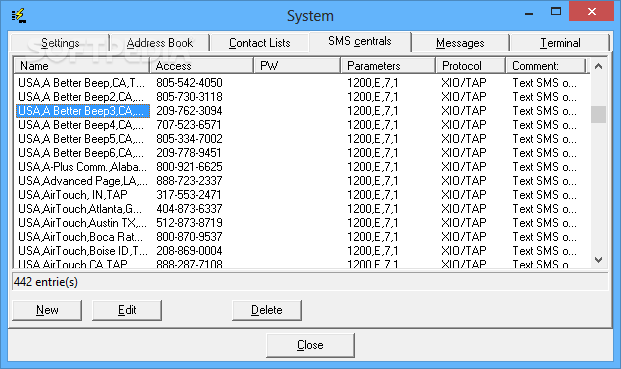This screenshot has width=621, height=369.
Task: Open the Contact Lists tab
Action: (259, 43)
